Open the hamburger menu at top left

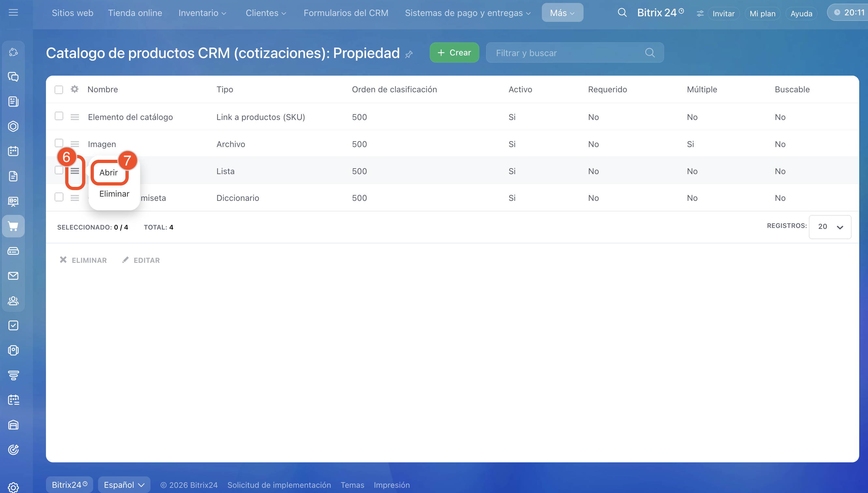click(x=13, y=13)
